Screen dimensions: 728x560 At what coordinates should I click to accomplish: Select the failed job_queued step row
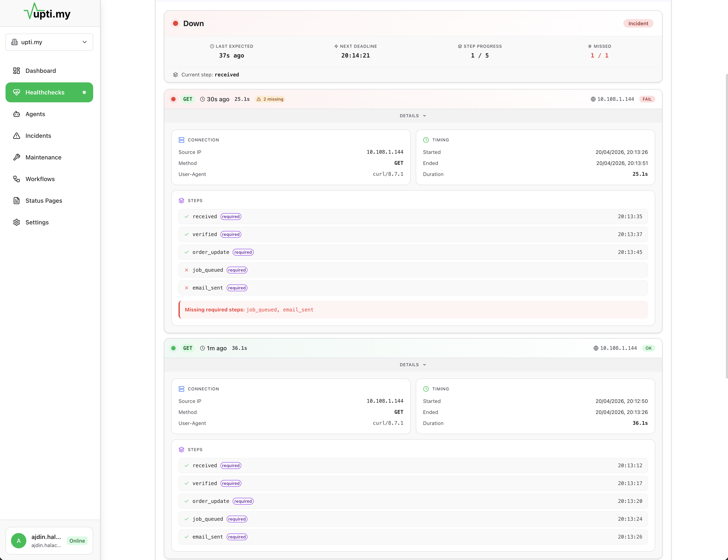[x=413, y=270]
